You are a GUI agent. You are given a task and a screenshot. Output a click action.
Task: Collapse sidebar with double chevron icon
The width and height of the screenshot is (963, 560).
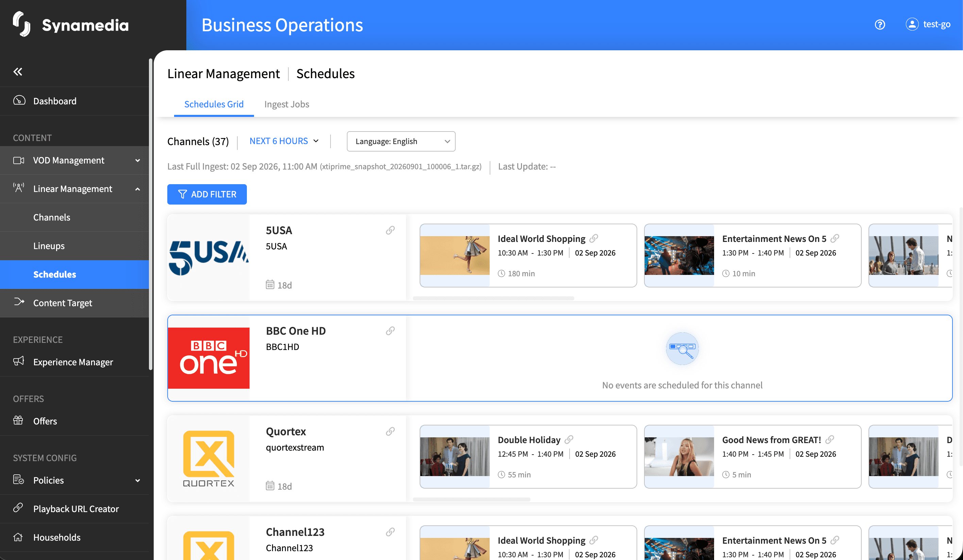(x=18, y=71)
